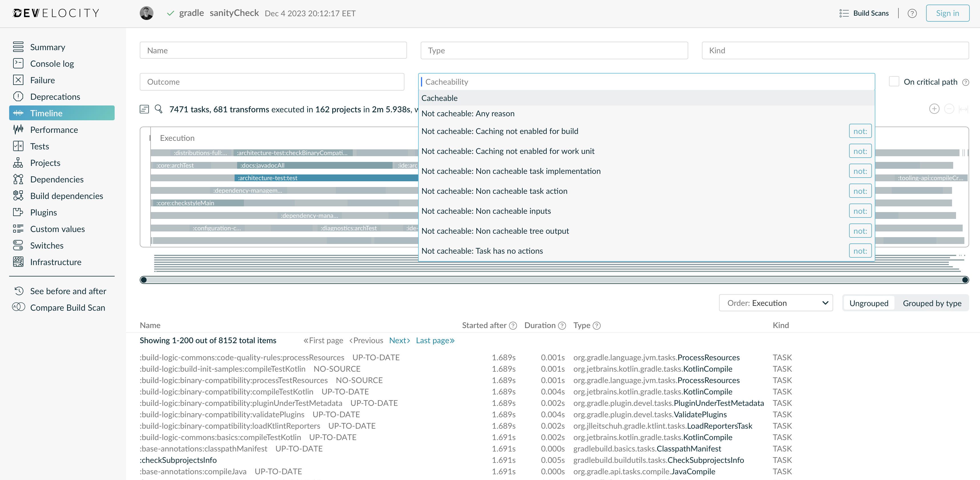Click the Build dependencies icon in sidebar
Screen dimensions: 980x480
pyautogui.click(x=18, y=196)
